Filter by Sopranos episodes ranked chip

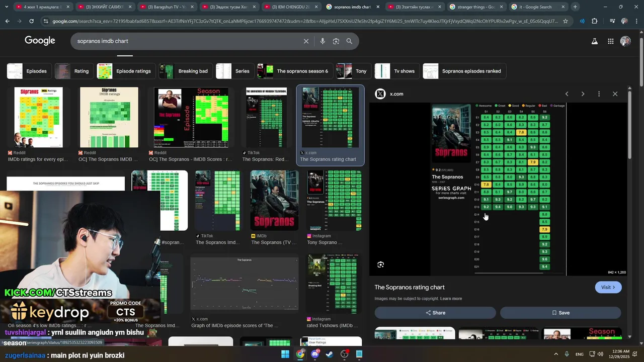pos(464,71)
